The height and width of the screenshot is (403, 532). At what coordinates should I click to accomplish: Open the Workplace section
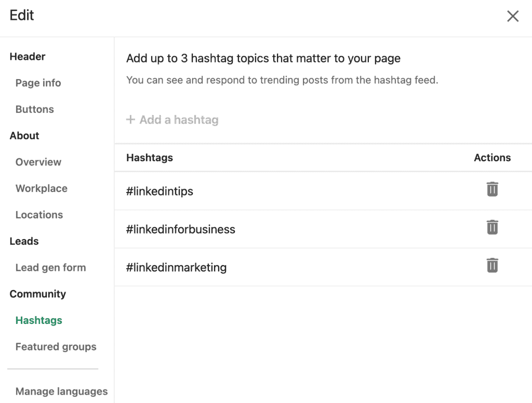42,188
